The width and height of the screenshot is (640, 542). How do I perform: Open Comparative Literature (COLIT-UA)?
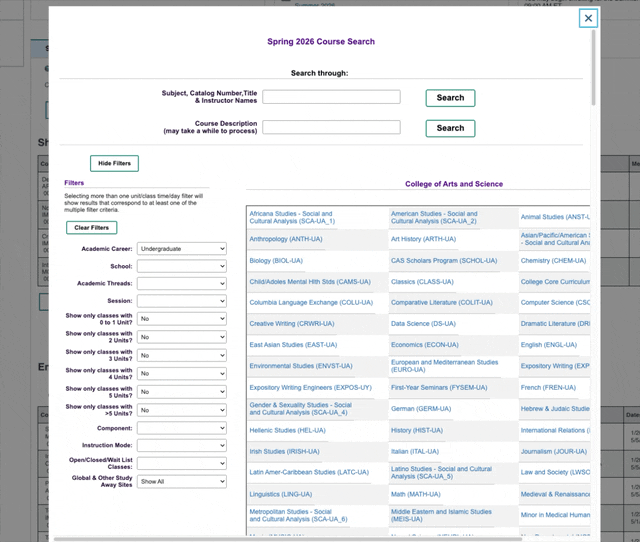click(442, 302)
